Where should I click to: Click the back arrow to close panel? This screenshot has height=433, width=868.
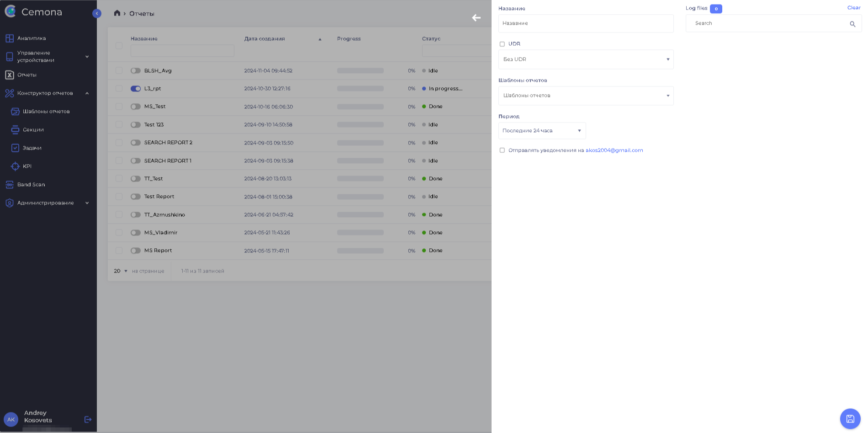(x=476, y=18)
